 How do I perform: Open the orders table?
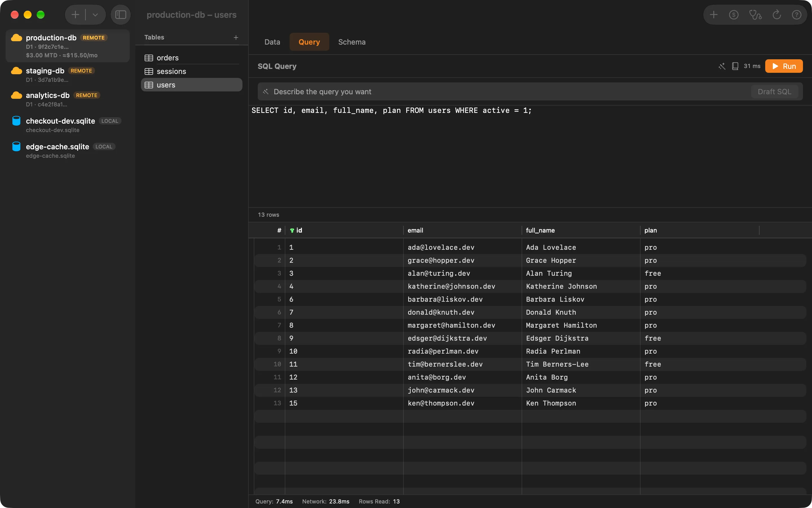(192, 58)
